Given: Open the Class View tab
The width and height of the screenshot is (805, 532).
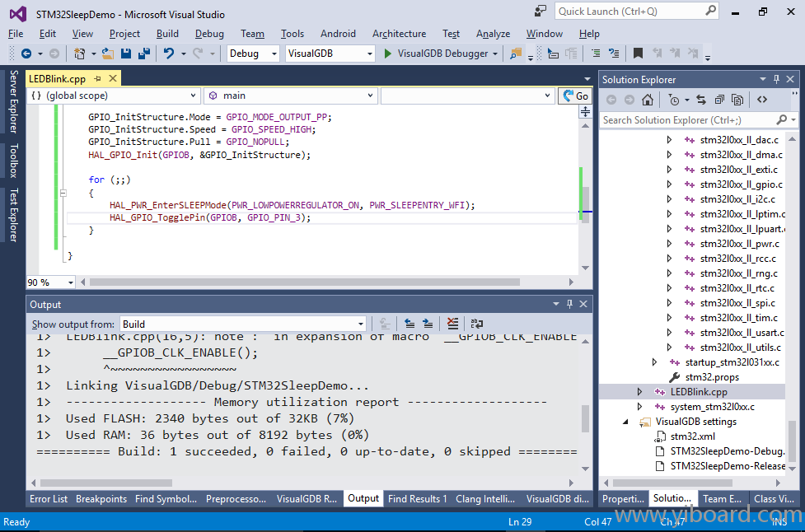Looking at the screenshot, I should (774, 499).
